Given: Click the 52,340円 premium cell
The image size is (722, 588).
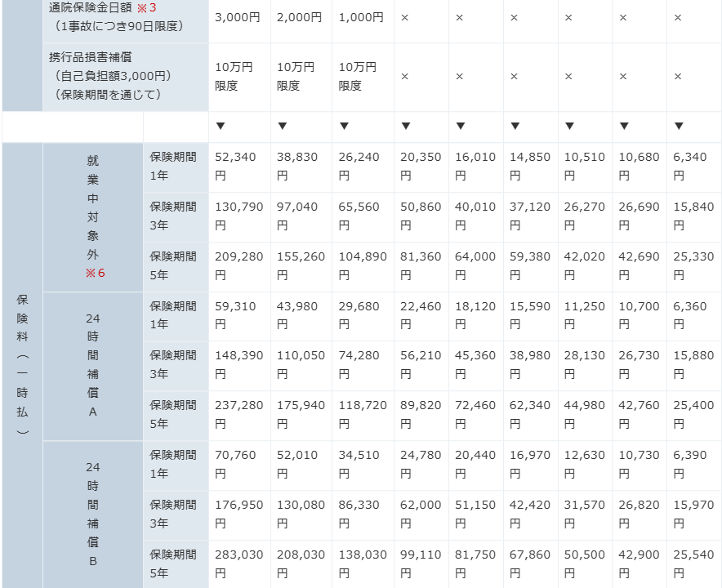Looking at the screenshot, I should point(239,167).
